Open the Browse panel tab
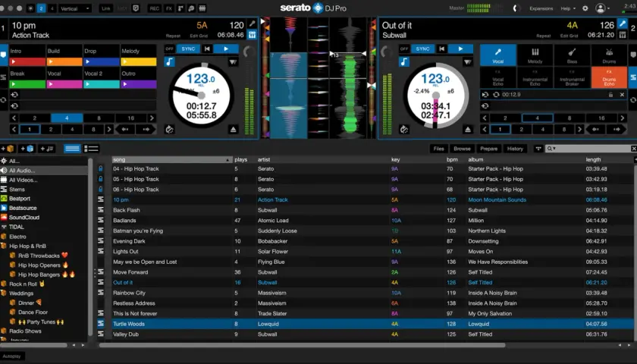 tap(462, 149)
